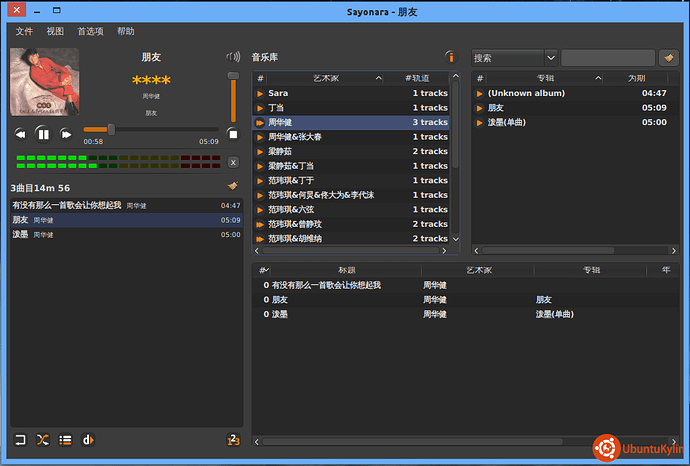Rate track using the star rating
The width and height of the screenshot is (690, 466).
coord(151,80)
